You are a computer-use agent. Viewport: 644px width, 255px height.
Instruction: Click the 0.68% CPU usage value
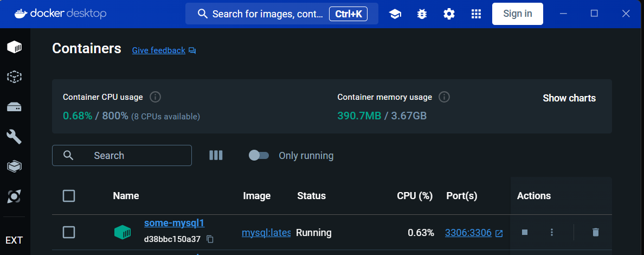tap(78, 116)
